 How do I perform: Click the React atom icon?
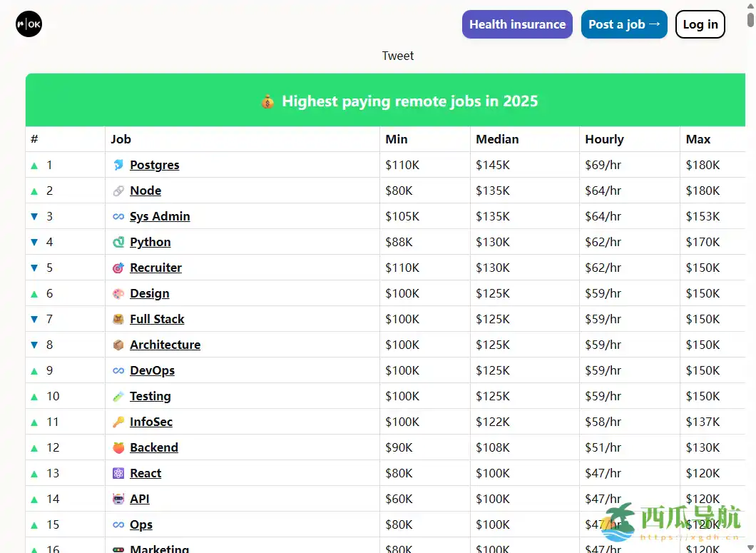click(118, 473)
